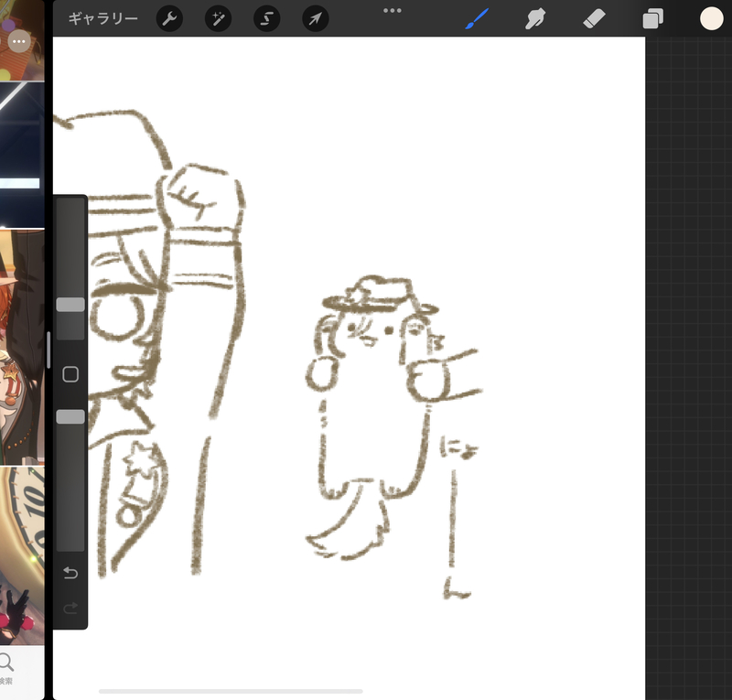Viewport: 732px width, 700px height.
Task: Select the Eraser tool
Action: [x=594, y=19]
